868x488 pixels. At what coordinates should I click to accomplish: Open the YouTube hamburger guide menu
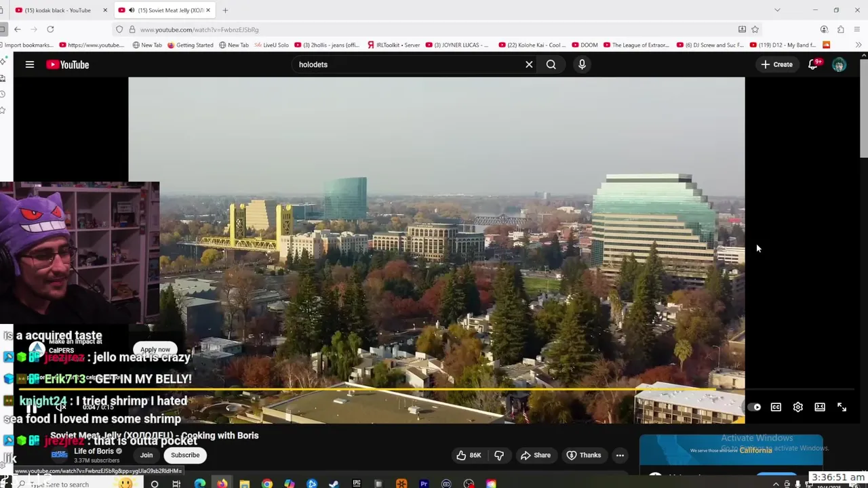tap(30, 64)
